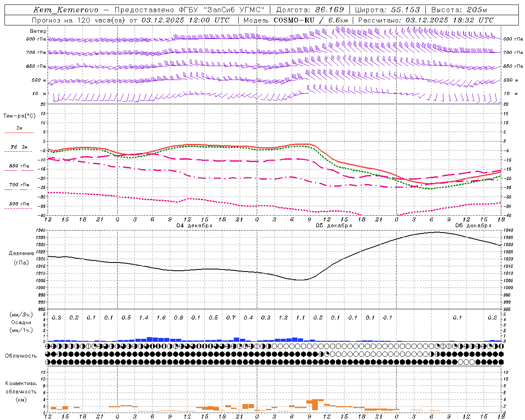The height and width of the screenshot is (420, 525).
Task: Click 'Рассчитано: 03.12.2025 18:32 UTC' timestamp
Action: [x=426, y=20]
